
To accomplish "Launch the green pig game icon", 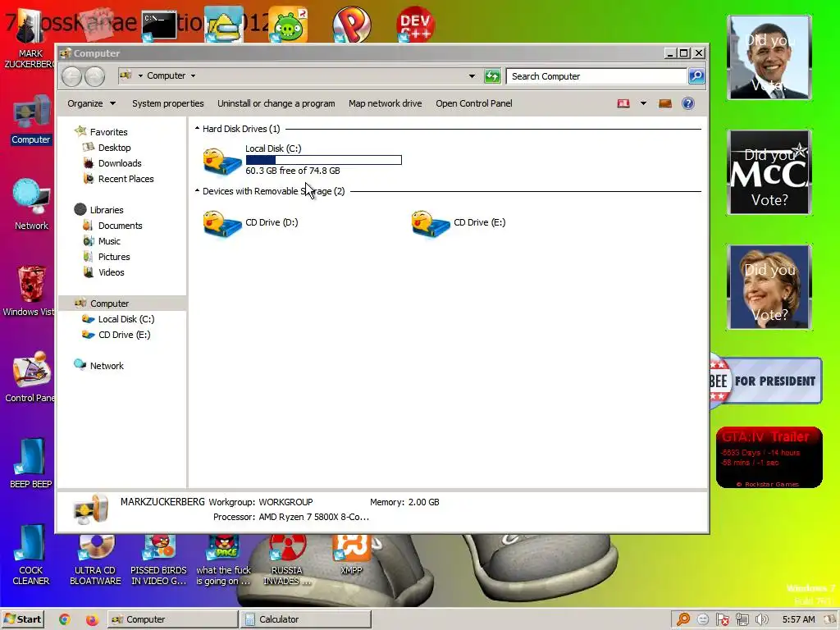I will pyautogui.click(x=289, y=25).
